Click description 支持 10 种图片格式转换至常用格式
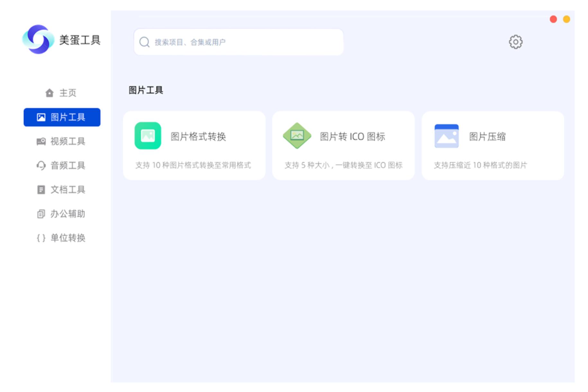 pos(193,165)
